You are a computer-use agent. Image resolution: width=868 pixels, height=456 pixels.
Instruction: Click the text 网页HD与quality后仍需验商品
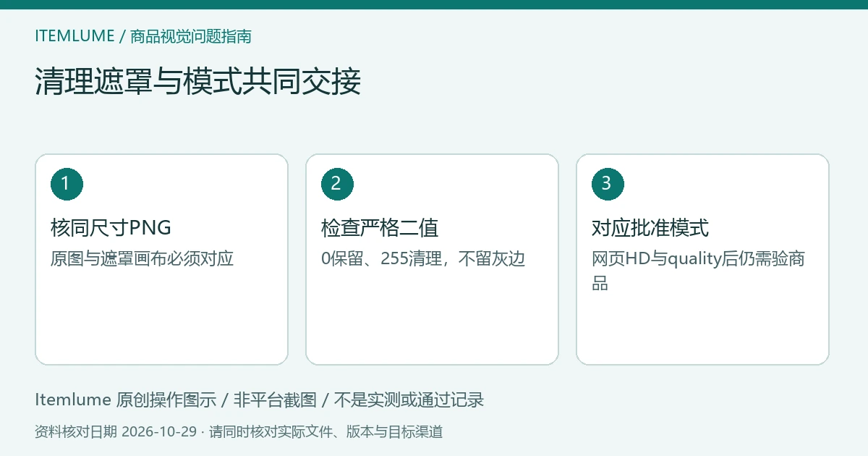[x=699, y=271]
